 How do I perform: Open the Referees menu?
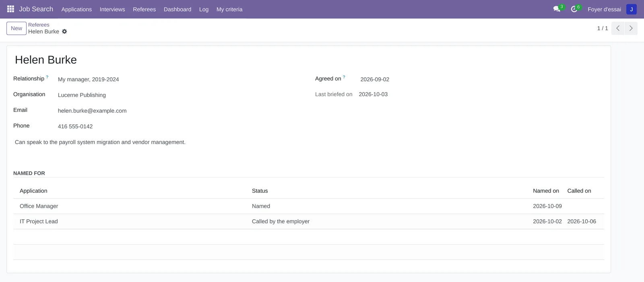144,9
